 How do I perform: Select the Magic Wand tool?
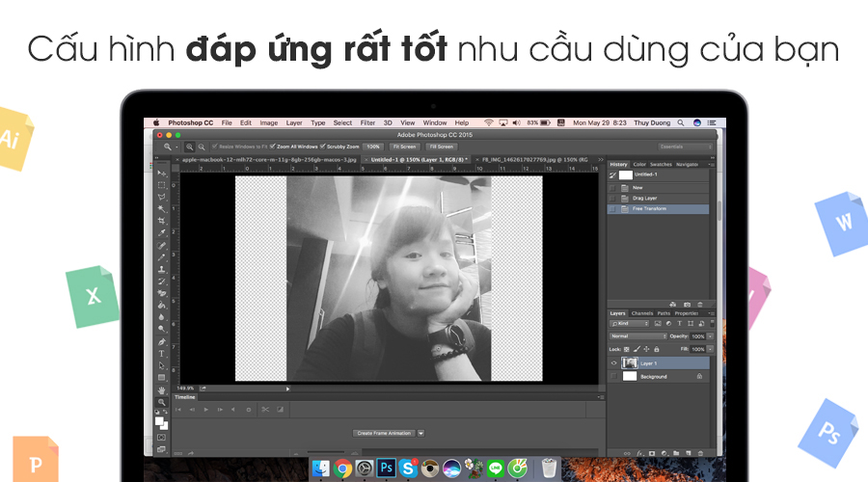[161, 209]
